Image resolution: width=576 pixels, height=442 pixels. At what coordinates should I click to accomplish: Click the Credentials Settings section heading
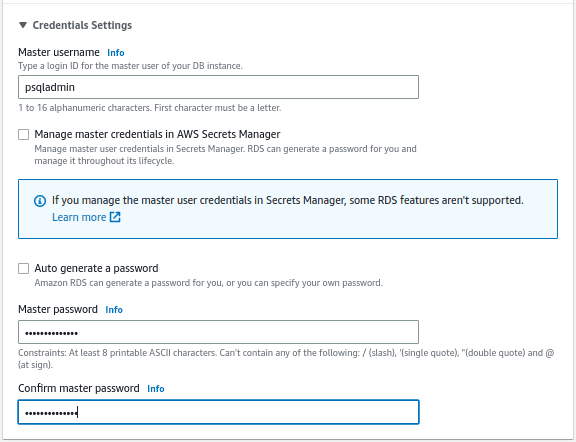point(82,25)
